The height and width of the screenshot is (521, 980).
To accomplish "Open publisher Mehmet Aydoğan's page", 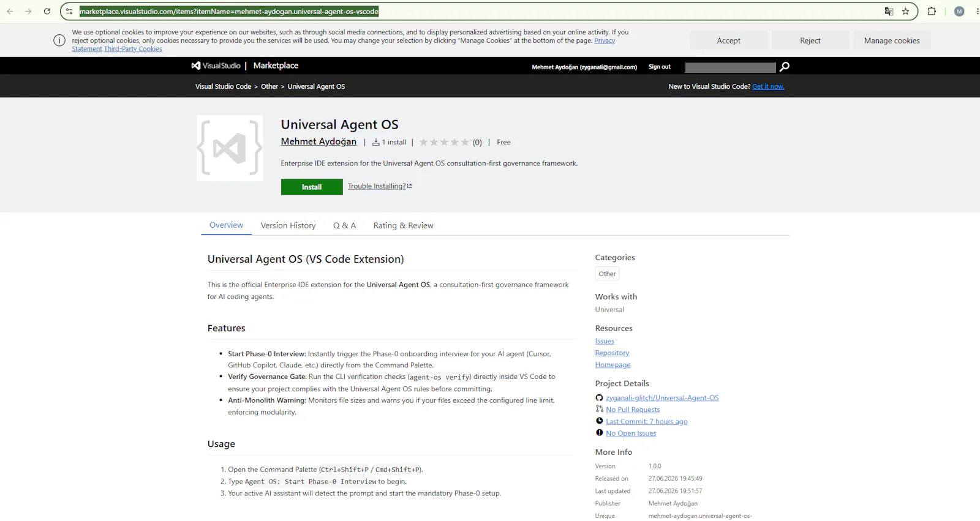I will pos(318,141).
